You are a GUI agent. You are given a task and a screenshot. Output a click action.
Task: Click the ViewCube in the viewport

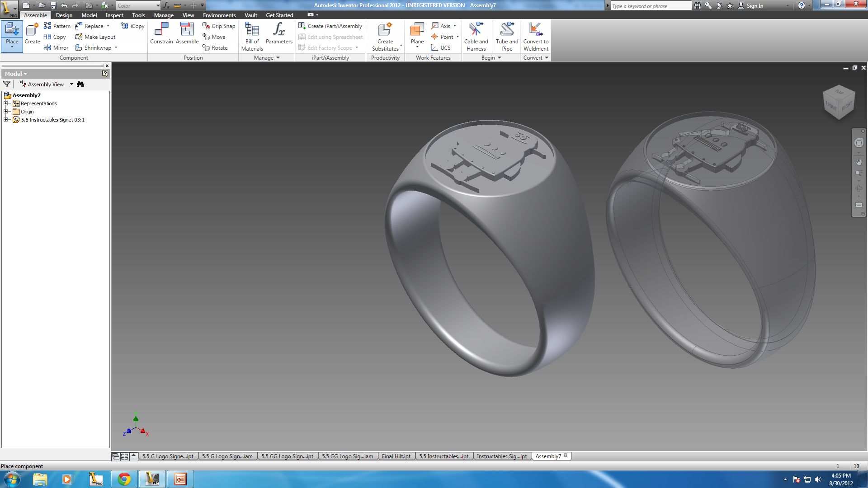[839, 102]
